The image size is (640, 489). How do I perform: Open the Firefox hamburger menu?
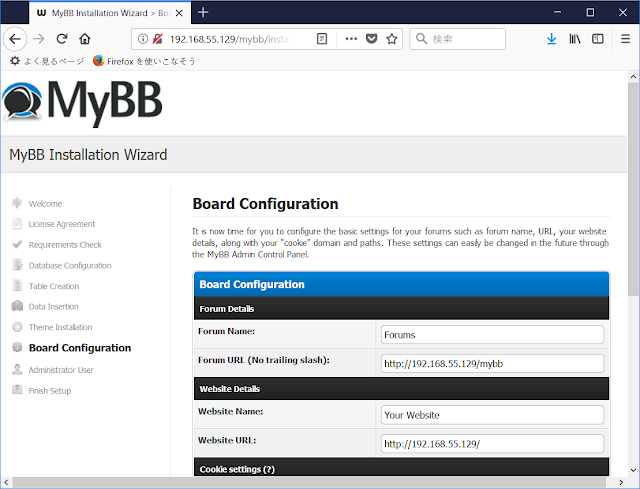[x=625, y=39]
